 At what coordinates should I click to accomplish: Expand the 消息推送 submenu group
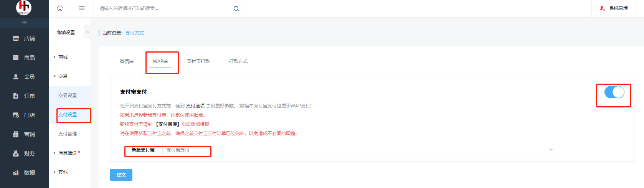point(67,153)
